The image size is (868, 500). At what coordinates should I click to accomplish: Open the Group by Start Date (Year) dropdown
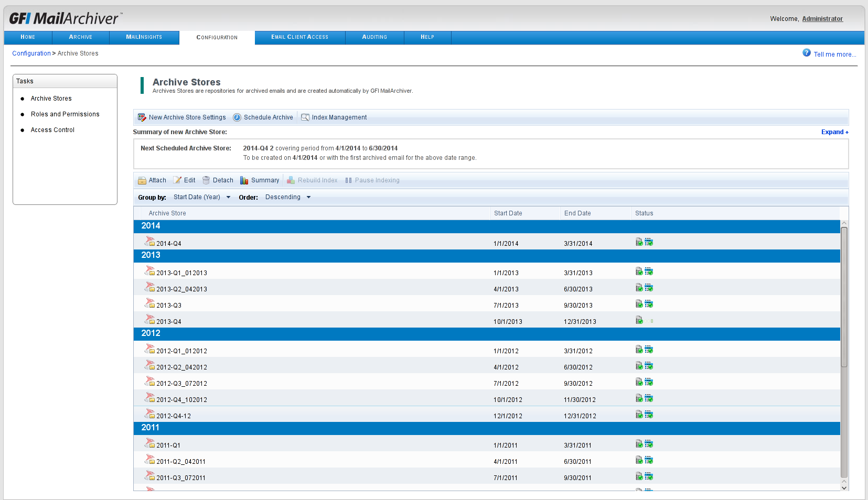coord(202,197)
